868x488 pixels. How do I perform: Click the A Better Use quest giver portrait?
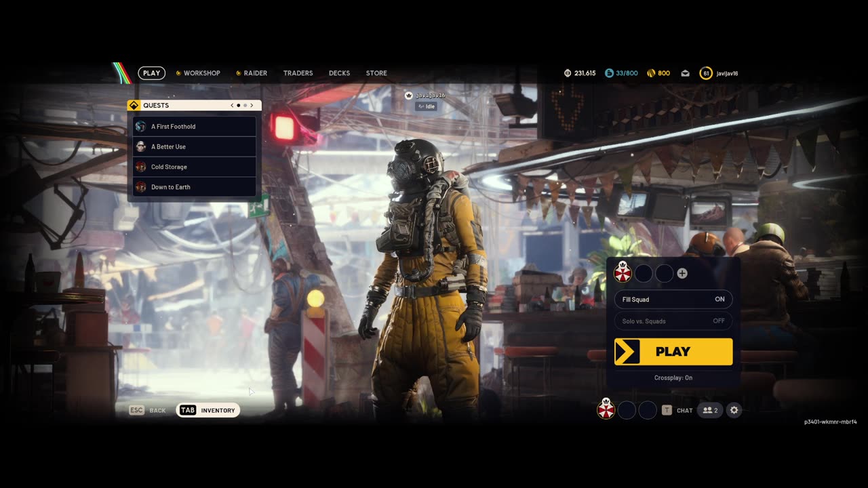pos(140,146)
